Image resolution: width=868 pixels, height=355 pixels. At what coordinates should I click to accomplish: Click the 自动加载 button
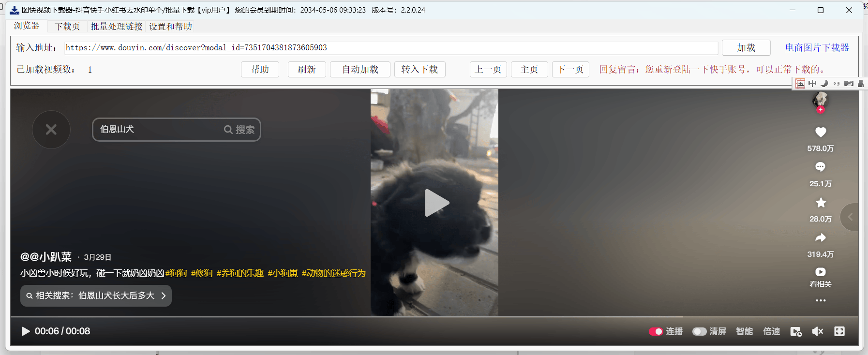tap(360, 69)
